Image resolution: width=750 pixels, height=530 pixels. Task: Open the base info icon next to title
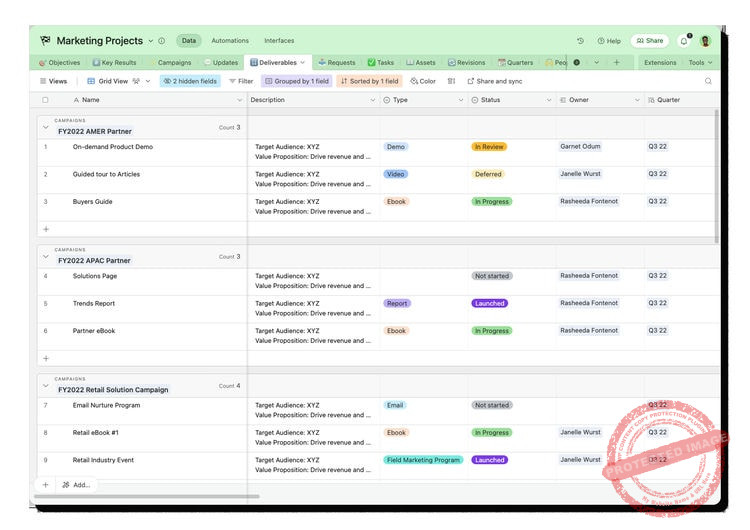(162, 41)
